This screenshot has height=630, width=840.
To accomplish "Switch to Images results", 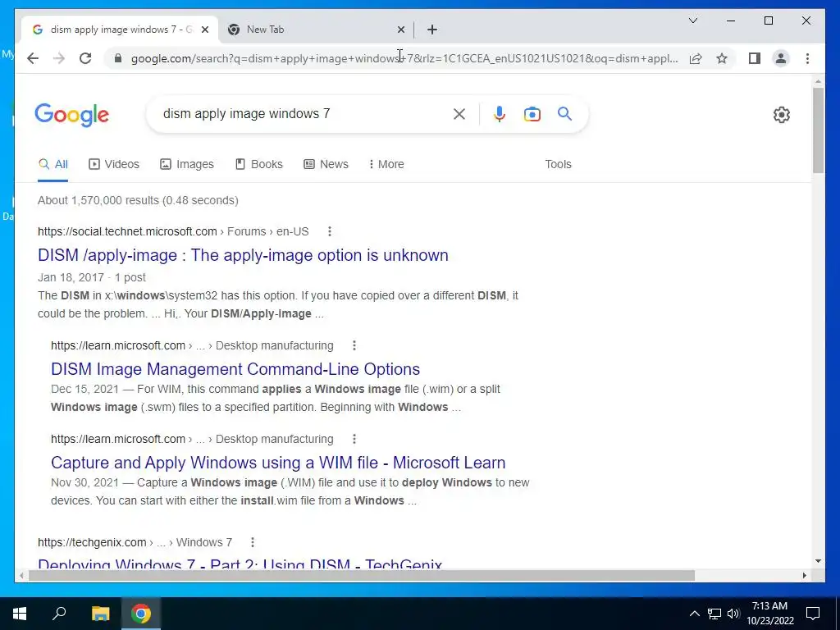I will 187,164.
